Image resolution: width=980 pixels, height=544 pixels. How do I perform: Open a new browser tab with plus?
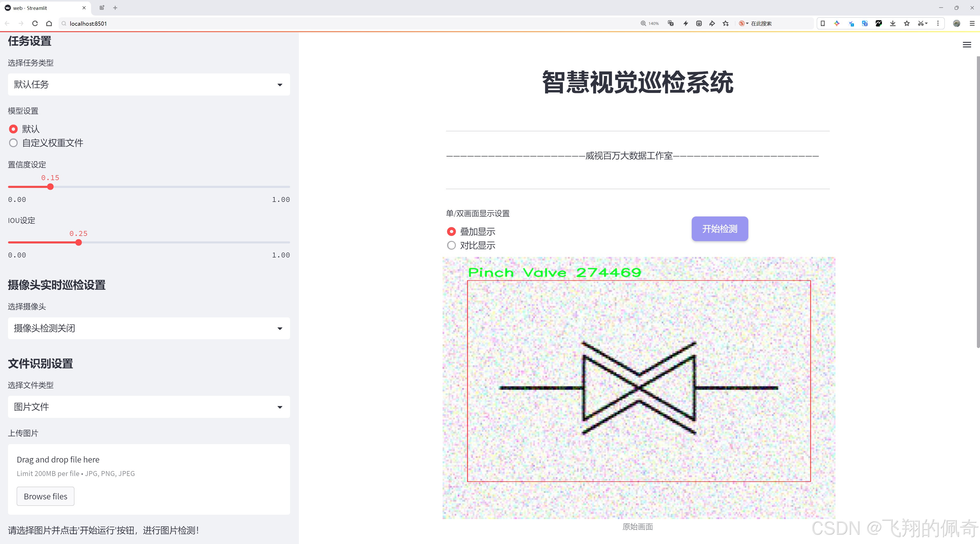coord(115,8)
